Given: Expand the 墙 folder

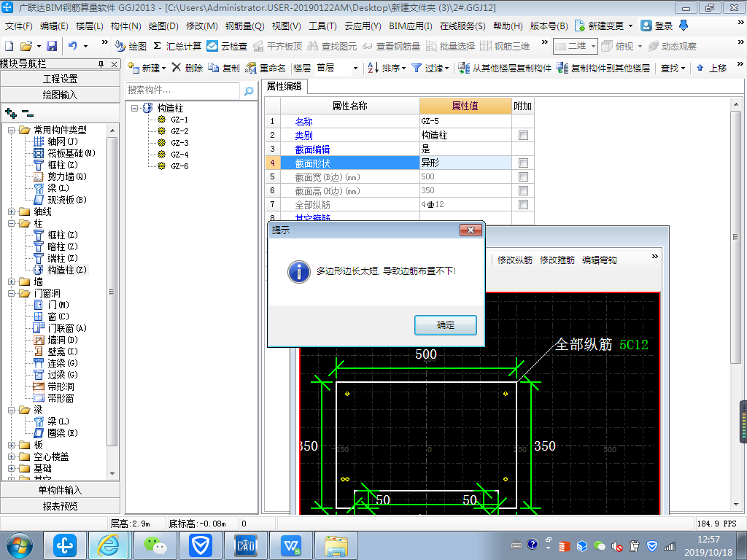Looking at the screenshot, I should tap(12, 282).
